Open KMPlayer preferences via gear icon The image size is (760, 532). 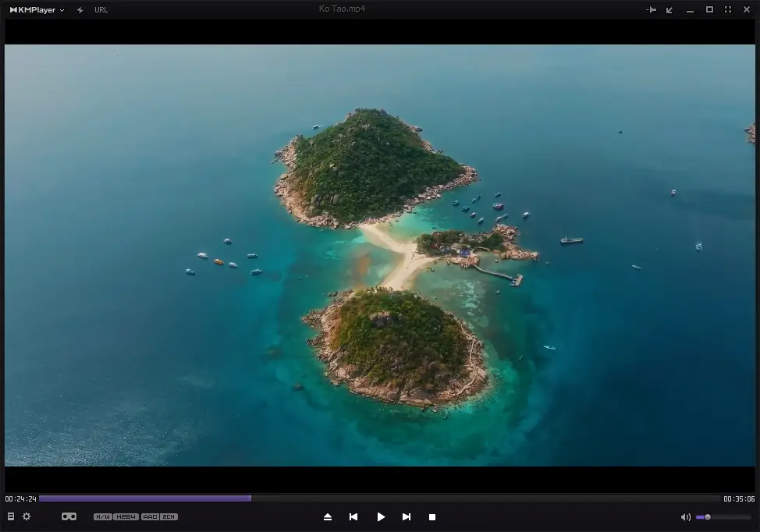(27, 516)
